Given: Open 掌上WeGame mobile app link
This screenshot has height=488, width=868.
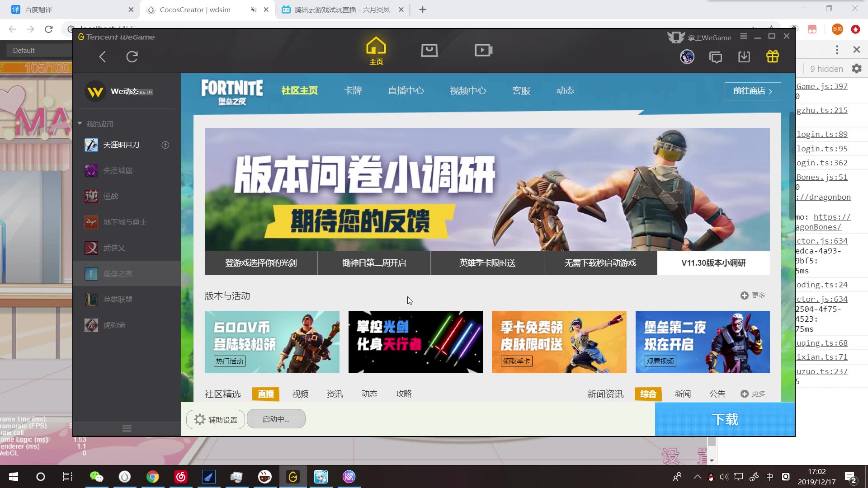Looking at the screenshot, I should [699, 38].
